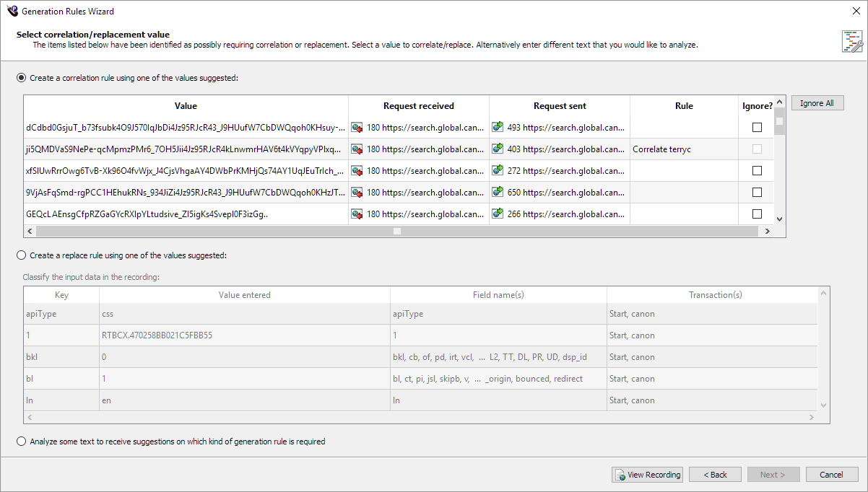
Task: Click request sent icon for 493 request
Action: (x=498, y=128)
